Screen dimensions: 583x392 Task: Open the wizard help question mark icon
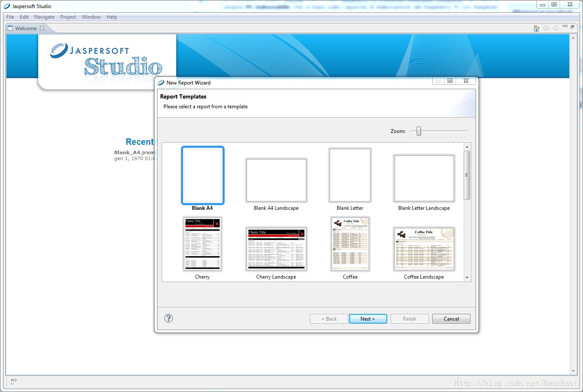pyautogui.click(x=169, y=318)
